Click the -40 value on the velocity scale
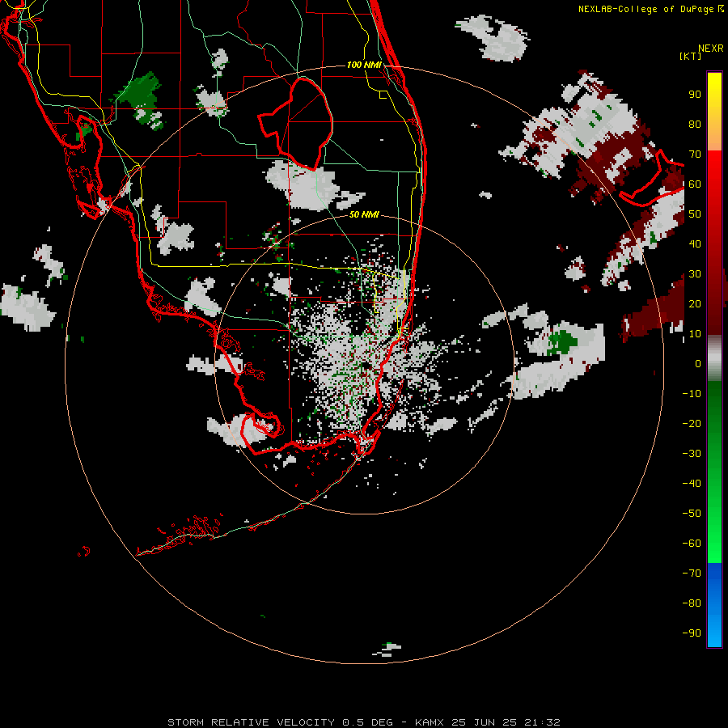 click(x=692, y=484)
